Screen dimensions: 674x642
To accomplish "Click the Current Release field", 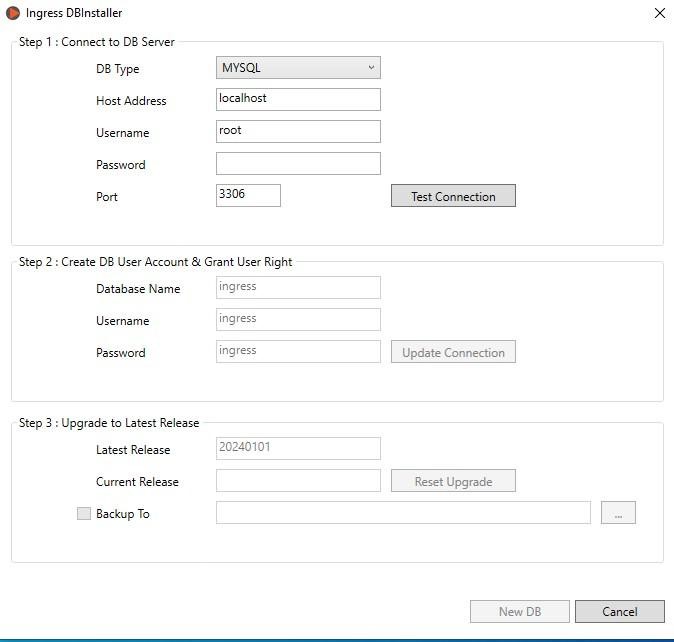I will point(298,480).
